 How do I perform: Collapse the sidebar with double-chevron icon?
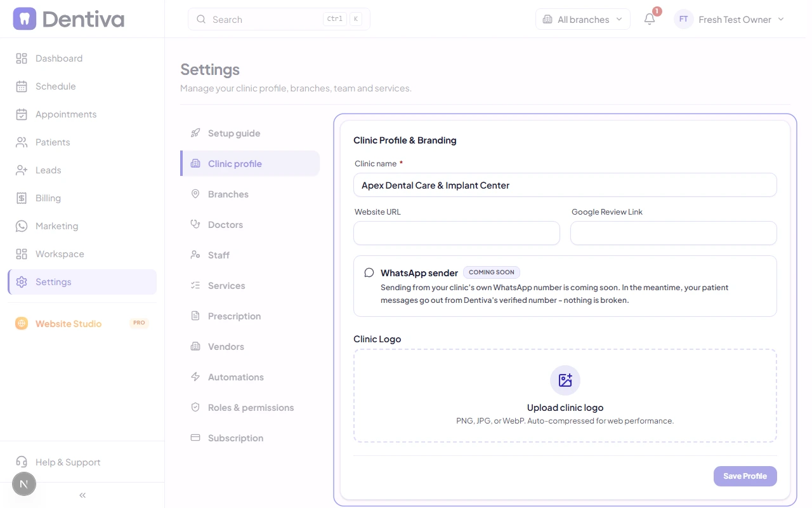point(82,495)
